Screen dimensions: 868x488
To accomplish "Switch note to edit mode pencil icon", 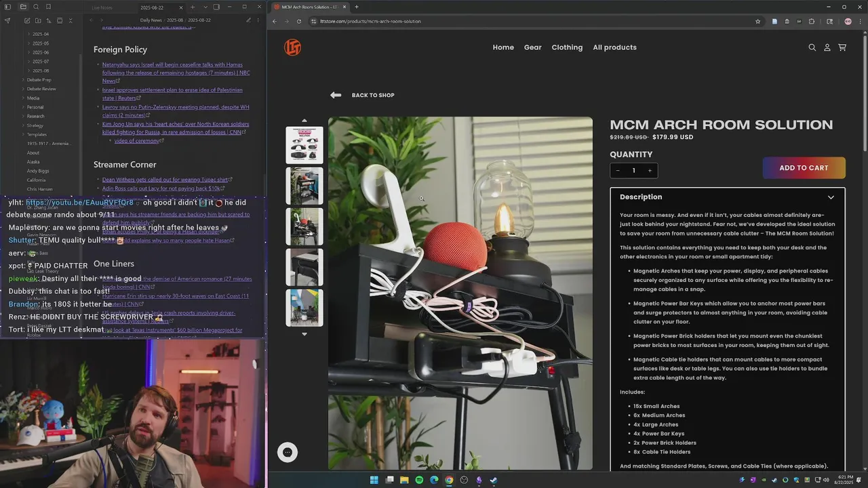I will point(248,20).
